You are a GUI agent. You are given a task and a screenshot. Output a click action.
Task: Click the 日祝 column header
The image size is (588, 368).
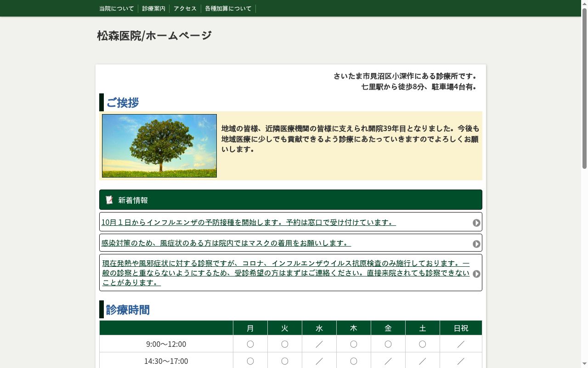click(461, 328)
